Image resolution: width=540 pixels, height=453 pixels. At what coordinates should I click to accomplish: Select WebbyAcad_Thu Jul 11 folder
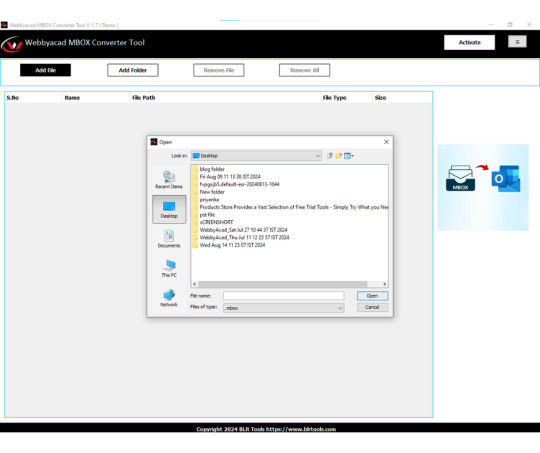(x=241, y=237)
